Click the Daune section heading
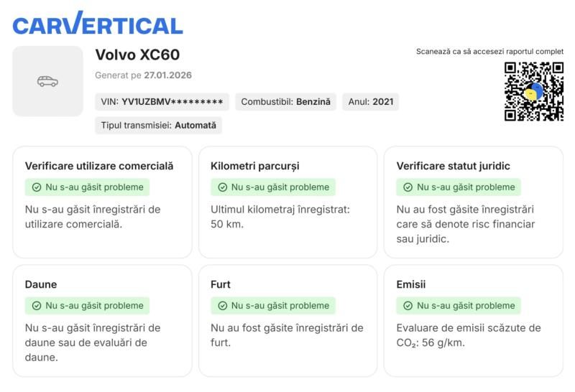The image size is (575, 392). [40, 284]
